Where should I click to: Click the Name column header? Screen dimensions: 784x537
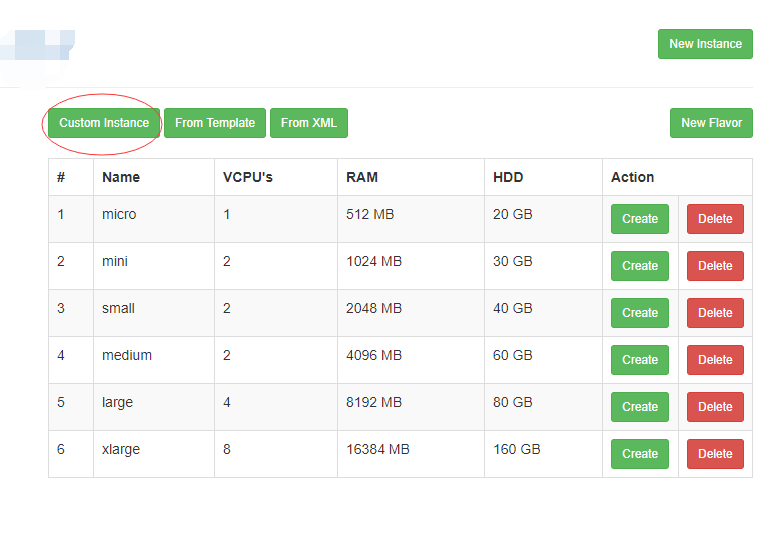point(121,178)
